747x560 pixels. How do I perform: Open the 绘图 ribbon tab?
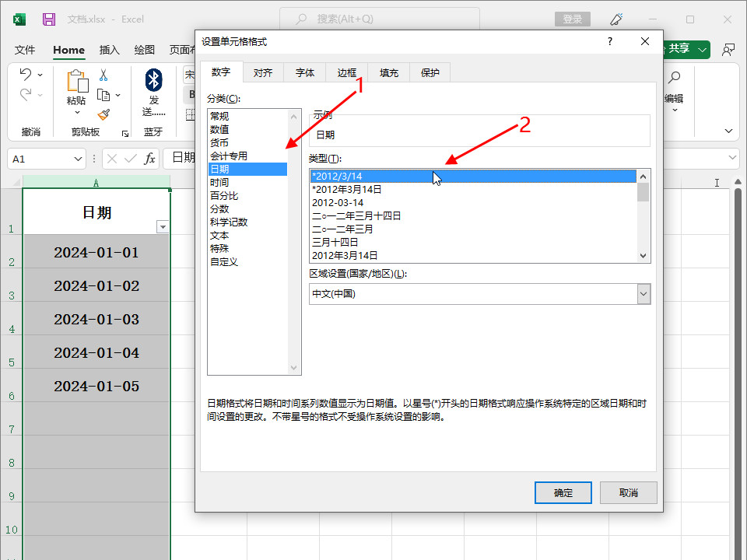(145, 50)
